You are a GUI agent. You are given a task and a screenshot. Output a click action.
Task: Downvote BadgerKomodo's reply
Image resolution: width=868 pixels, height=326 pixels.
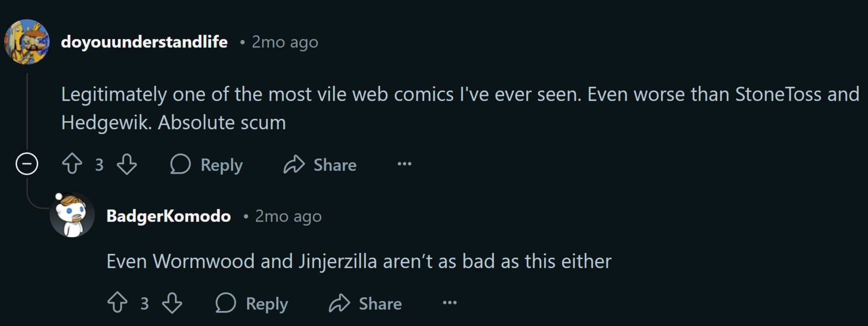coord(172,303)
